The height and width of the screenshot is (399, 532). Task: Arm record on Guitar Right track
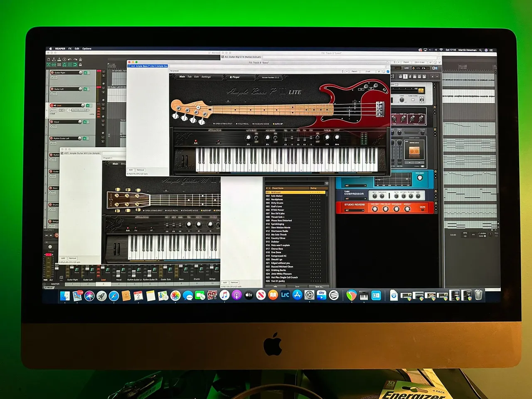52,73
